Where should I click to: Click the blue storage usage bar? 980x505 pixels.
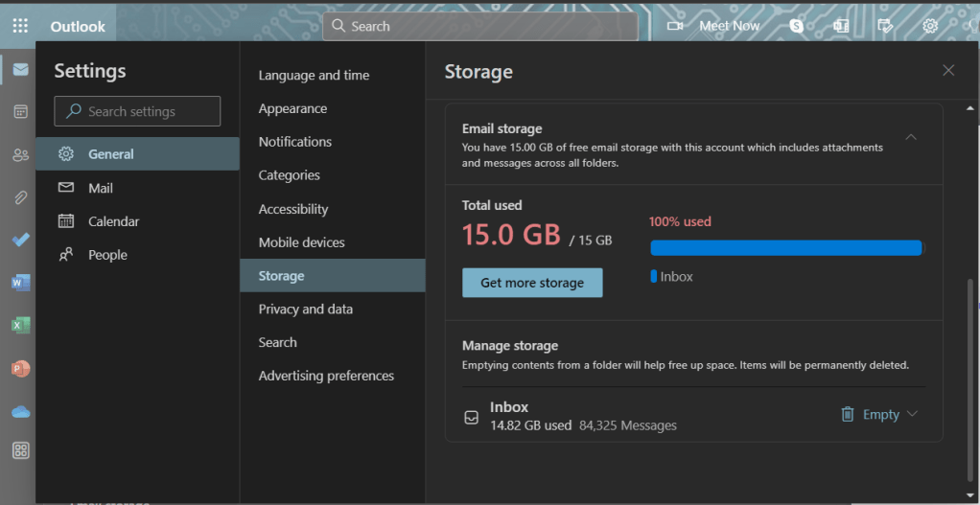coord(786,248)
